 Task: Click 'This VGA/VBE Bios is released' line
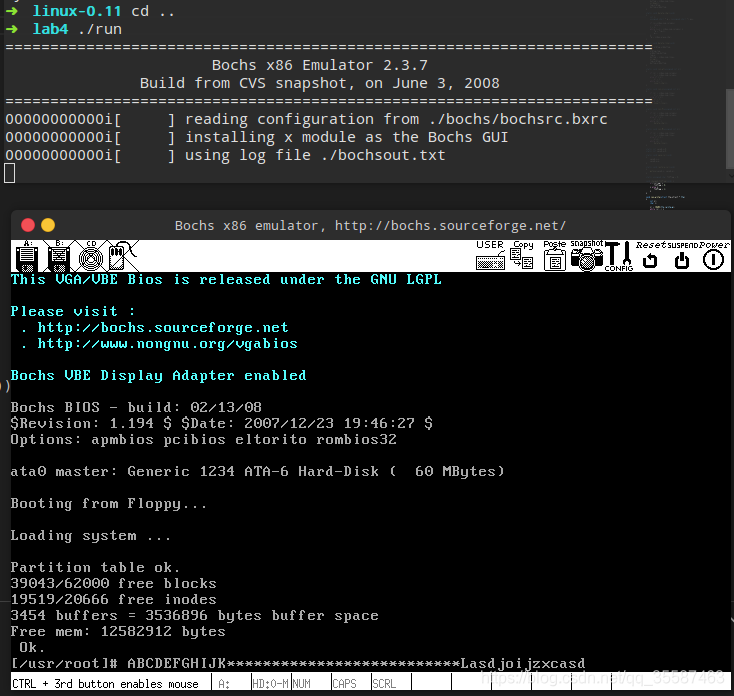pyautogui.click(x=226, y=279)
